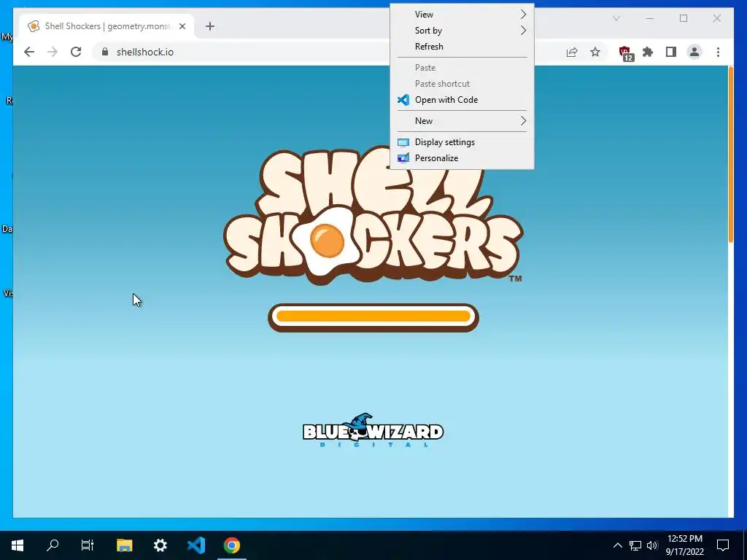747x560 pixels.
Task: Go back using Chrome's back arrow
Action: [29, 52]
